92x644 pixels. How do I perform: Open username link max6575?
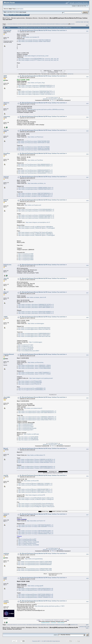click(x=6, y=601)
